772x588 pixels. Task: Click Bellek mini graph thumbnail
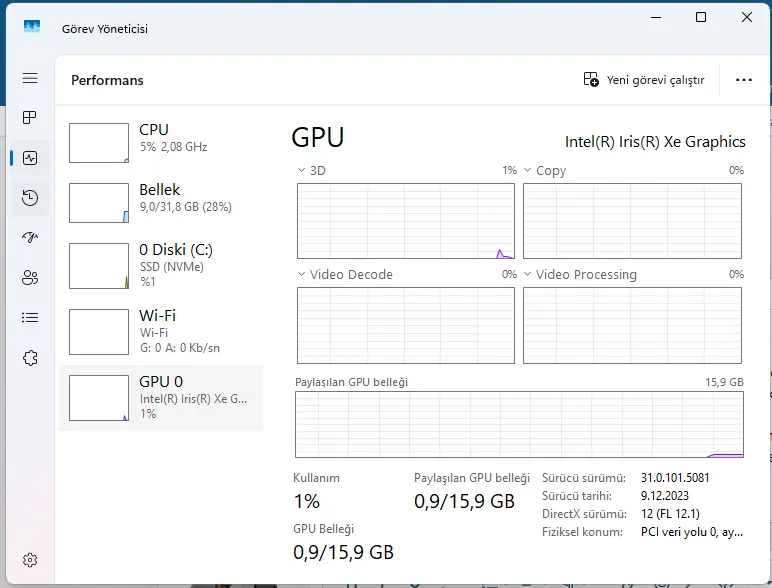pyautogui.click(x=99, y=203)
